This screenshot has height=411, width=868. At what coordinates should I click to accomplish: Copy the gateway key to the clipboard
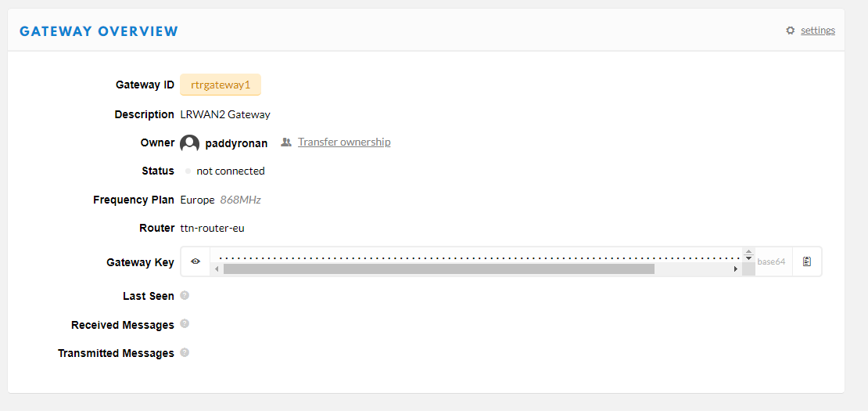tap(807, 261)
